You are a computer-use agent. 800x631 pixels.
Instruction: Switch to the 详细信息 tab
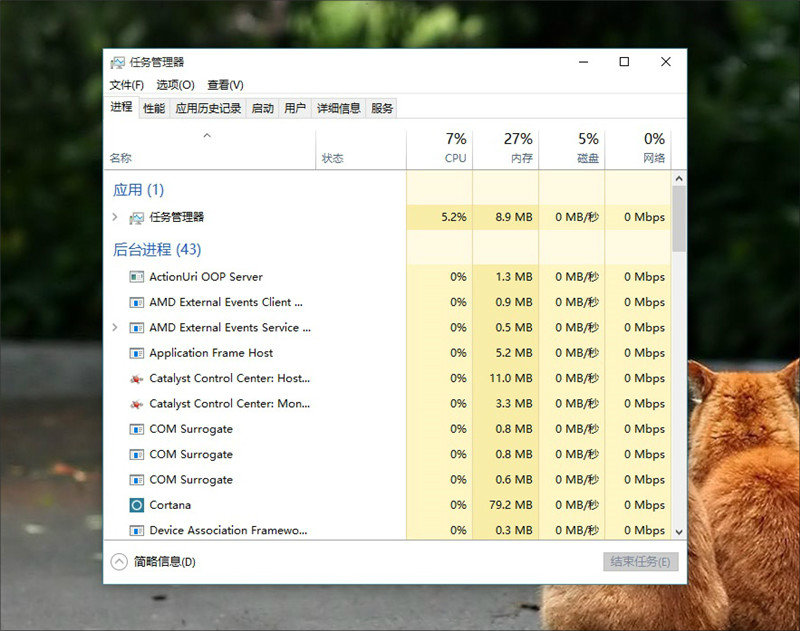[338, 108]
